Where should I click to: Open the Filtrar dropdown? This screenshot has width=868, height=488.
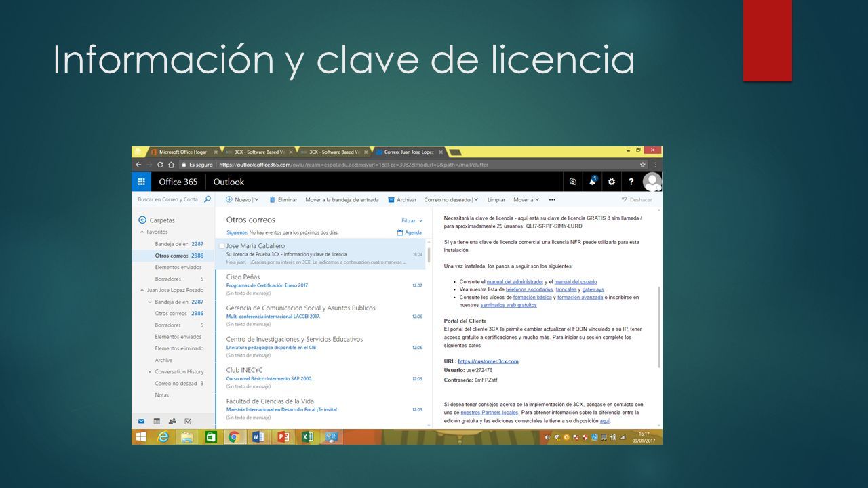412,220
